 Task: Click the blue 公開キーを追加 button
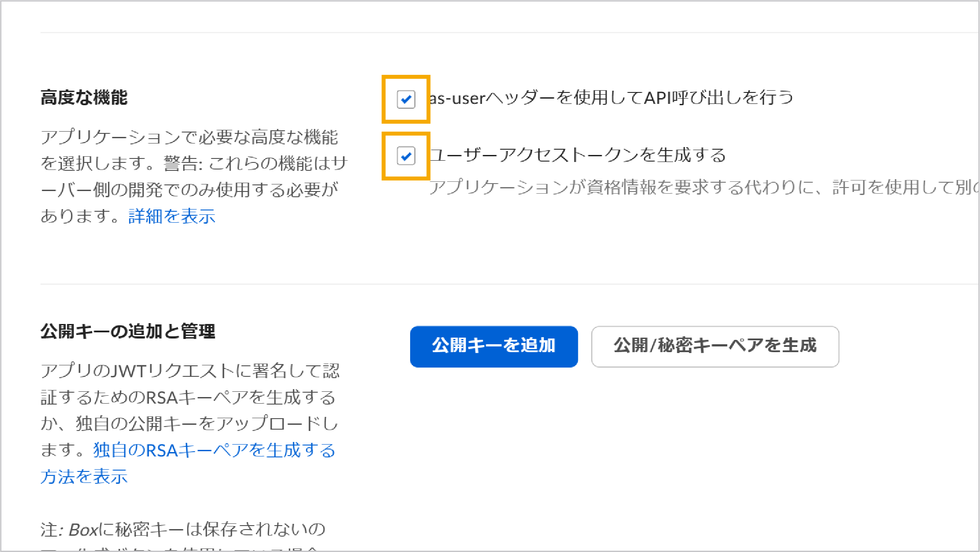point(494,346)
